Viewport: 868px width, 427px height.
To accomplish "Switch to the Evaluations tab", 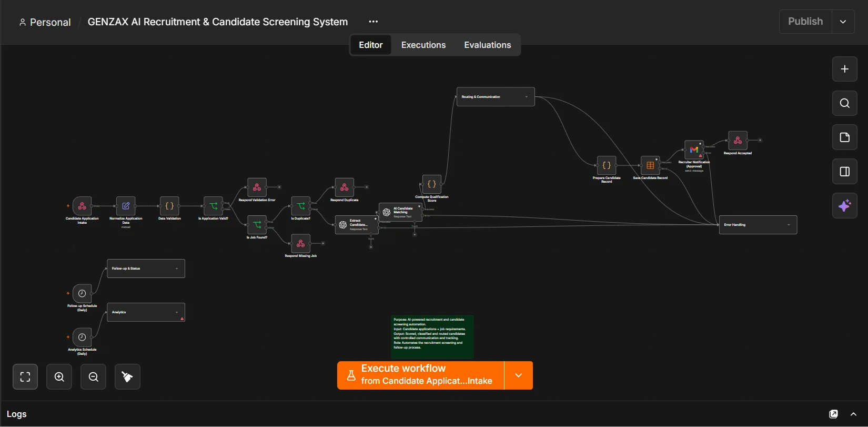I will click(488, 45).
